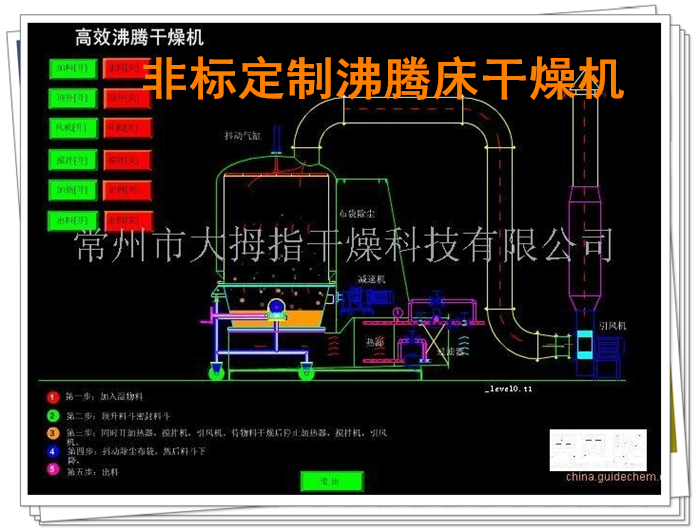Viewport: 700px width, 530px height.
Task: Click the 第四步 shaking dust bag text
Action: point(136,455)
